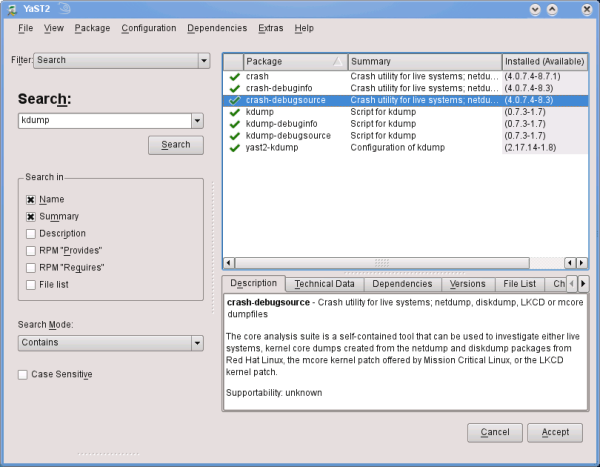Click the installed checkmark icon for crash package
600x467 pixels.
pyautogui.click(x=234, y=76)
